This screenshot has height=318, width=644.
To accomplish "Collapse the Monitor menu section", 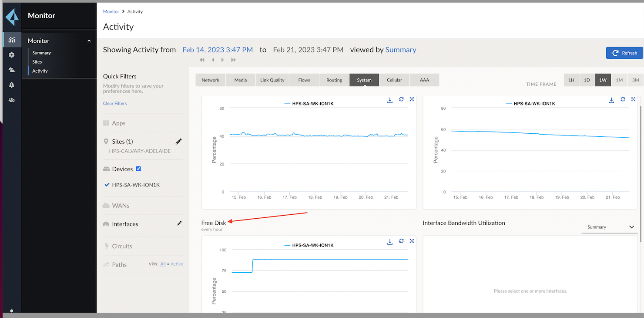I will (x=89, y=41).
